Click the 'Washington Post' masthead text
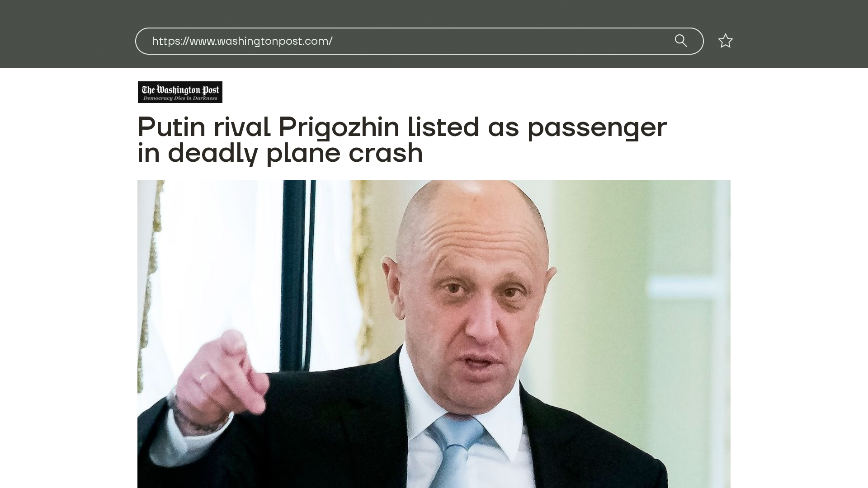This screenshot has width=868, height=488. pyautogui.click(x=180, y=89)
